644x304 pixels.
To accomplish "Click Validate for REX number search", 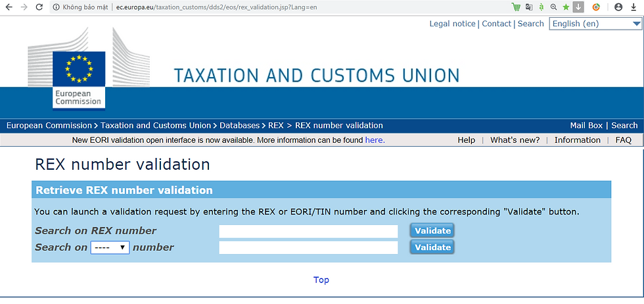I will point(432,231).
